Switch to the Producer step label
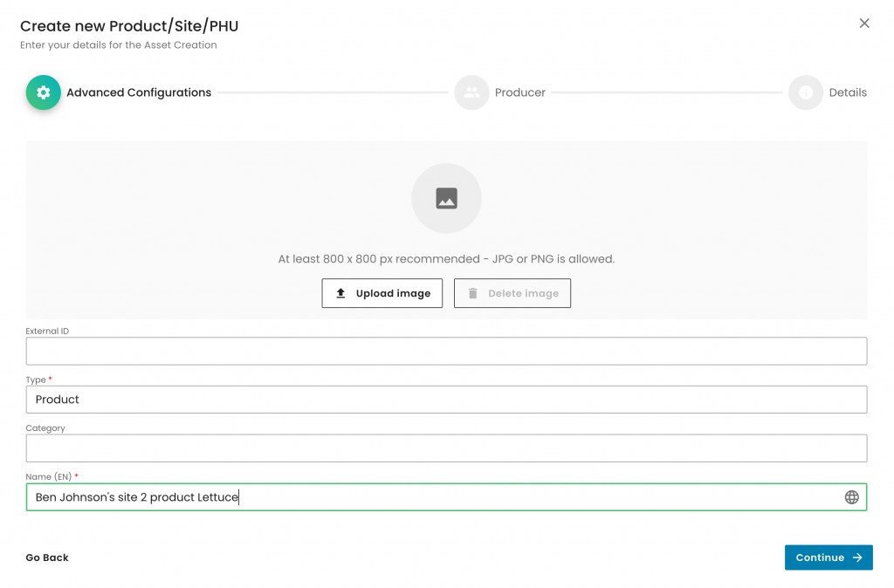The width and height of the screenshot is (894, 588). [519, 92]
